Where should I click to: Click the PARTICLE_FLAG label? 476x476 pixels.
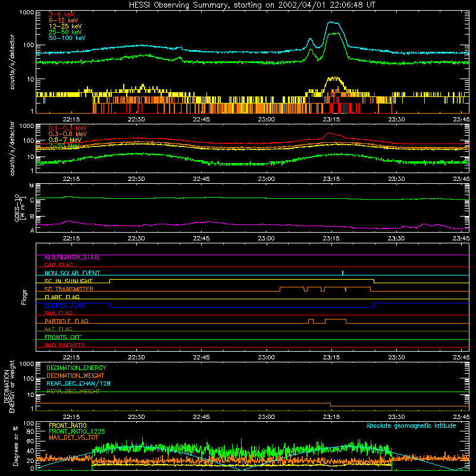pyautogui.click(x=67, y=321)
